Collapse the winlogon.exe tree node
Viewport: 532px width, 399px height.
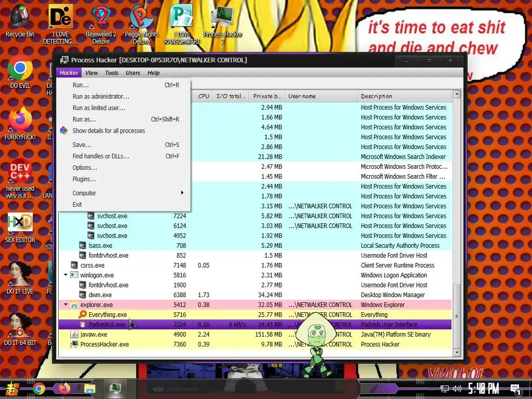[x=65, y=275]
